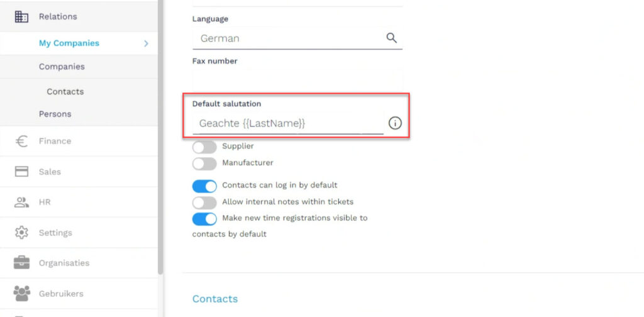The width and height of the screenshot is (644, 317).
Task: Turn on the Manufacturer switch
Action: click(x=204, y=164)
